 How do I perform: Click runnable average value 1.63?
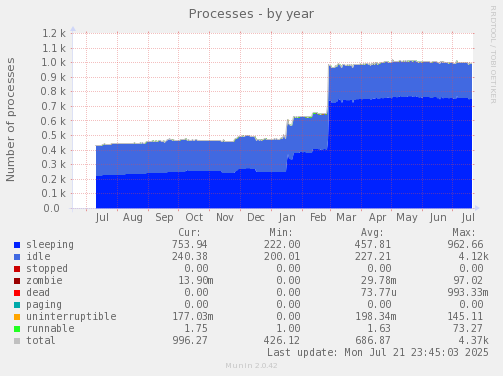click(379, 329)
